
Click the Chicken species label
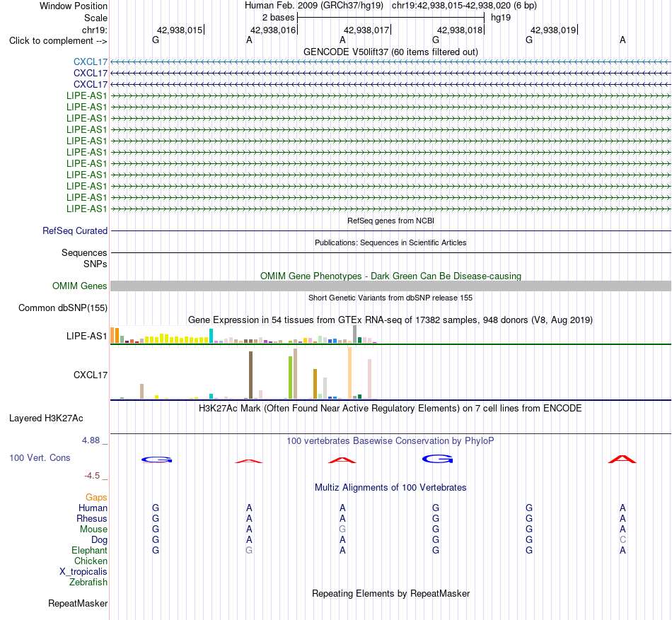click(x=91, y=561)
